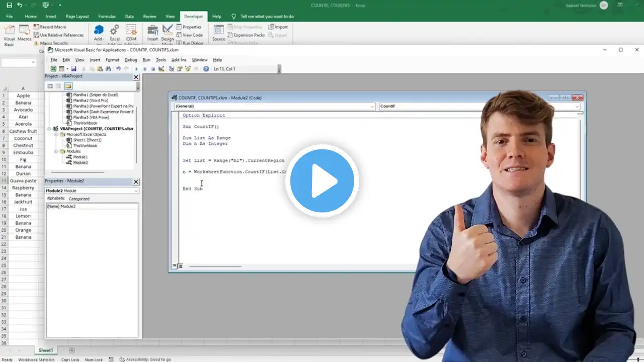Click Import in the XML group

click(x=278, y=27)
